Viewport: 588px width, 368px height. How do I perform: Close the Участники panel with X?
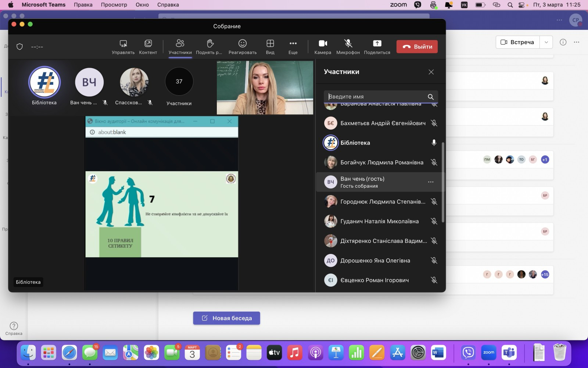[x=431, y=72]
